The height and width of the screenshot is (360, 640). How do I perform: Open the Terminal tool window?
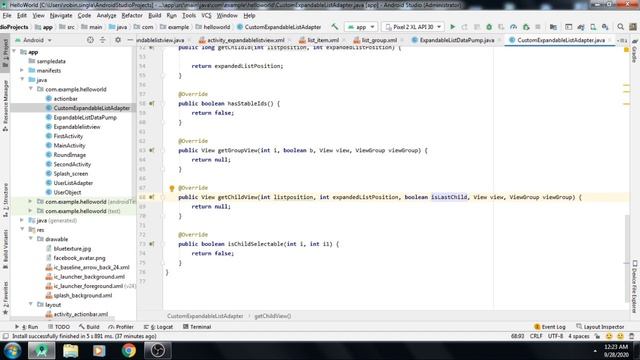197,327
